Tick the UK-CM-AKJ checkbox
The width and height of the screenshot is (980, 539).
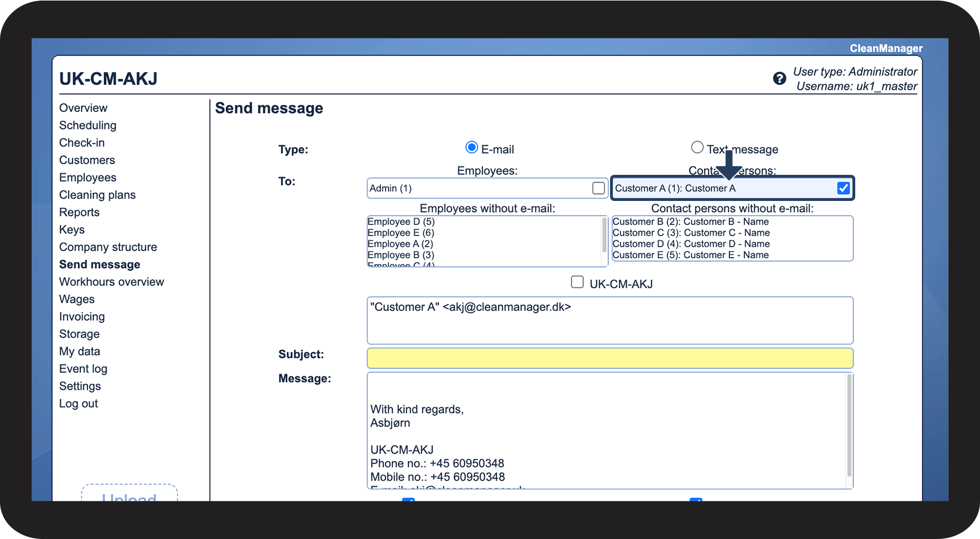point(577,282)
